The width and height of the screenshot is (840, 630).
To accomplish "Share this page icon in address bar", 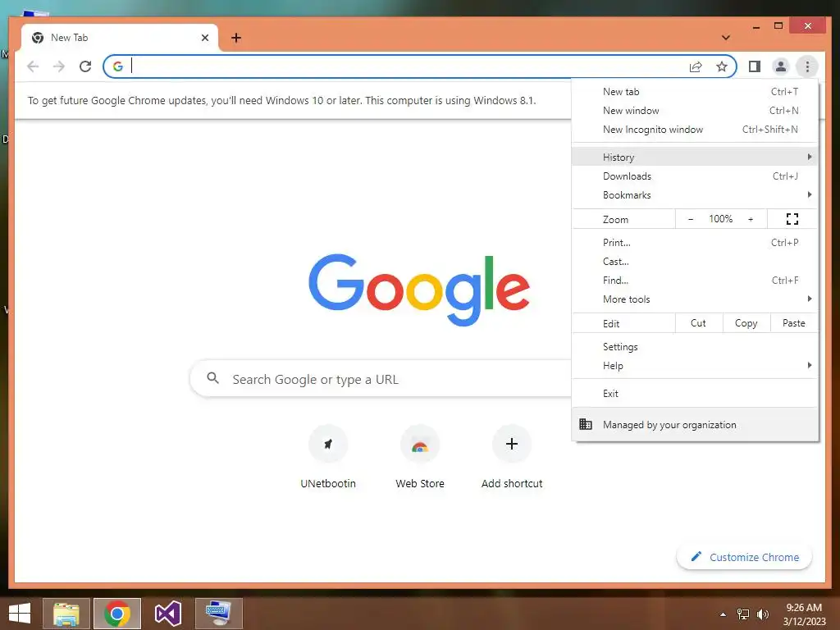I will pos(696,66).
